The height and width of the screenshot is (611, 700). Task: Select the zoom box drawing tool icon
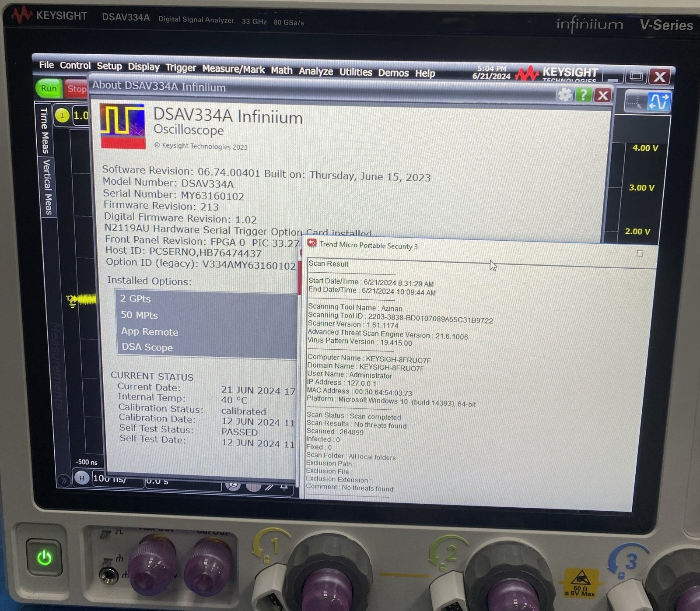[633, 101]
